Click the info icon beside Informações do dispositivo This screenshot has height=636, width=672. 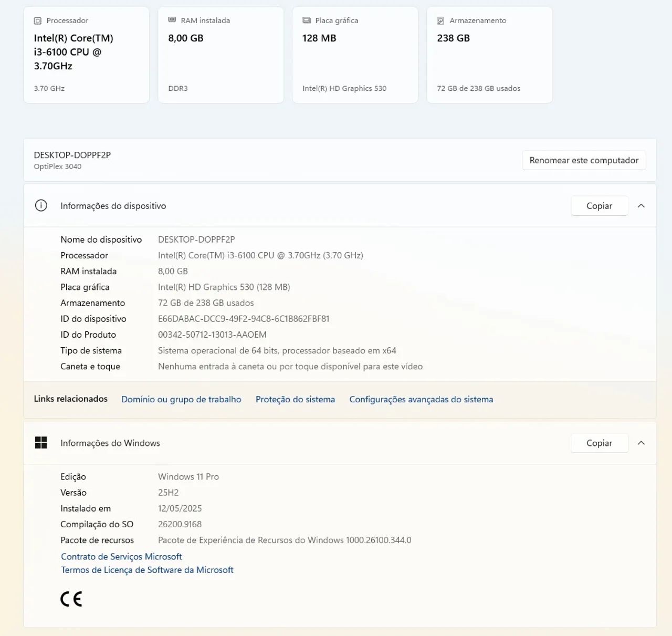pyautogui.click(x=41, y=206)
